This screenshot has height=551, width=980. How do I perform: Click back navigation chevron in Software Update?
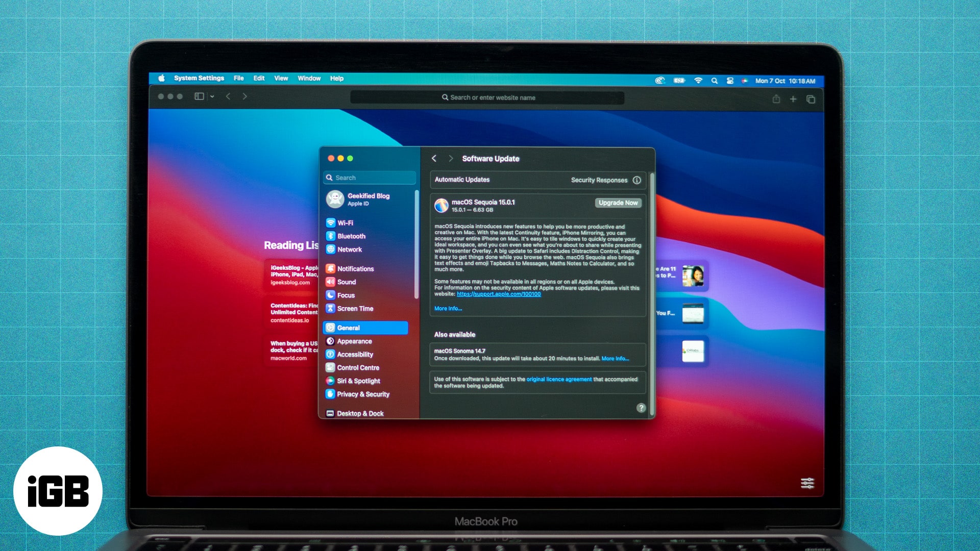click(434, 159)
